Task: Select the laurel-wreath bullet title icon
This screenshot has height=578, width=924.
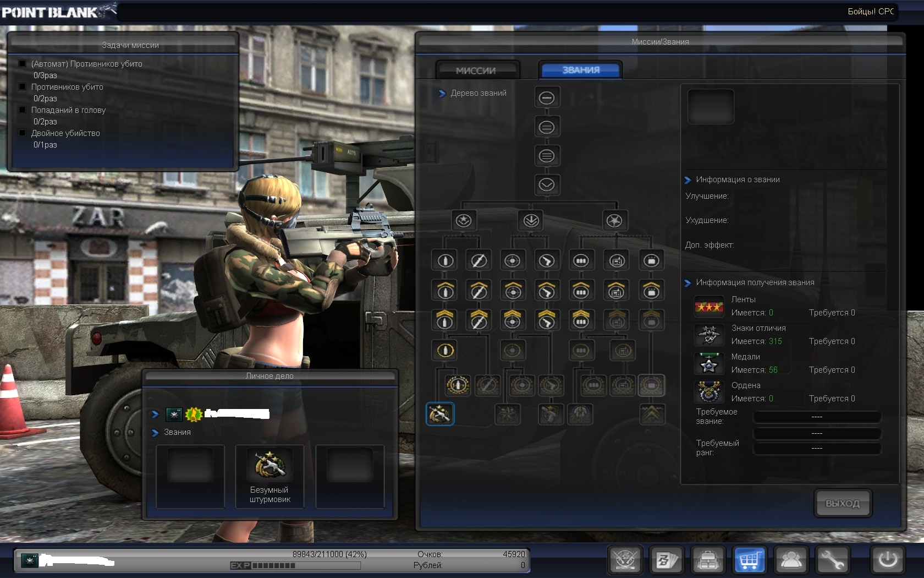Action: click(457, 385)
